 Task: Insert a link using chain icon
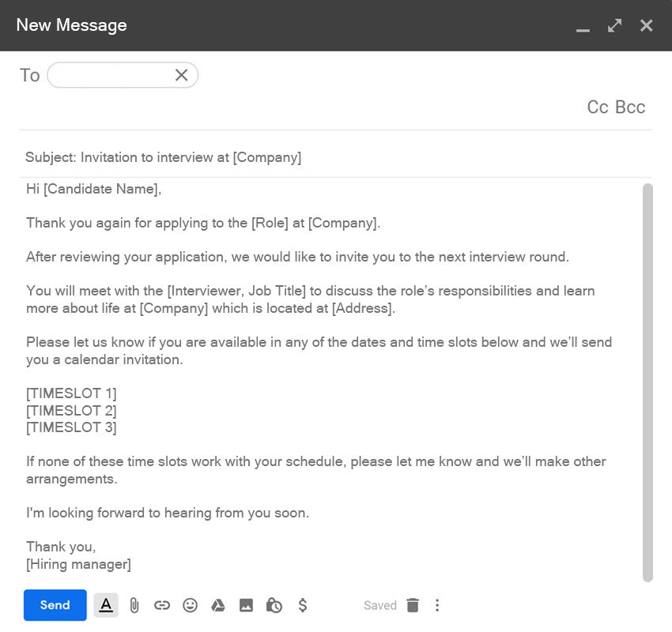tap(162, 605)
